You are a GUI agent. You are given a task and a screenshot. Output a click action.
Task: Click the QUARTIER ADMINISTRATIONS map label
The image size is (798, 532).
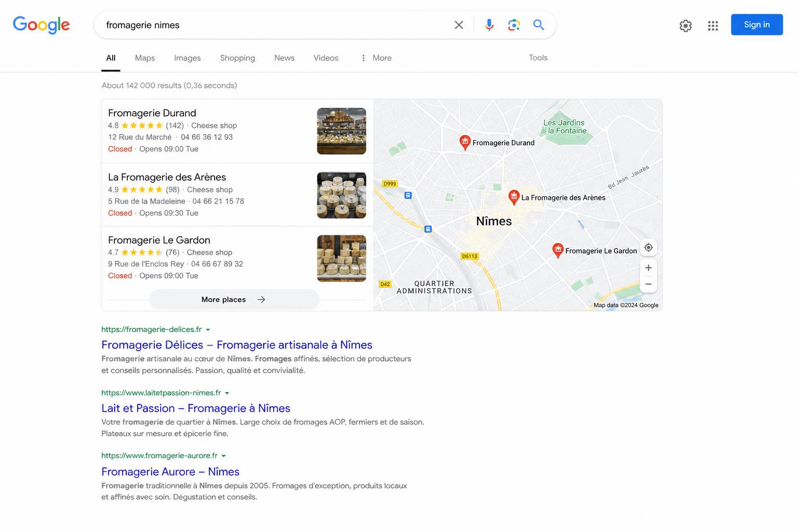[434, 287]
